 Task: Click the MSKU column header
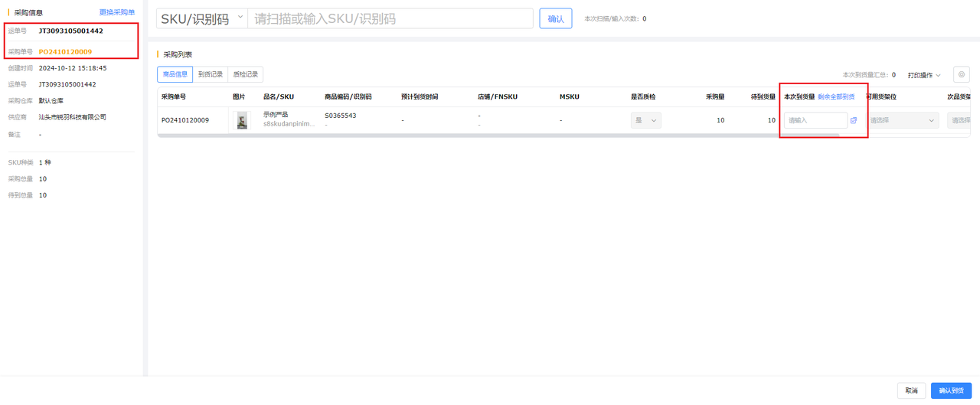[x=570, y=97]
